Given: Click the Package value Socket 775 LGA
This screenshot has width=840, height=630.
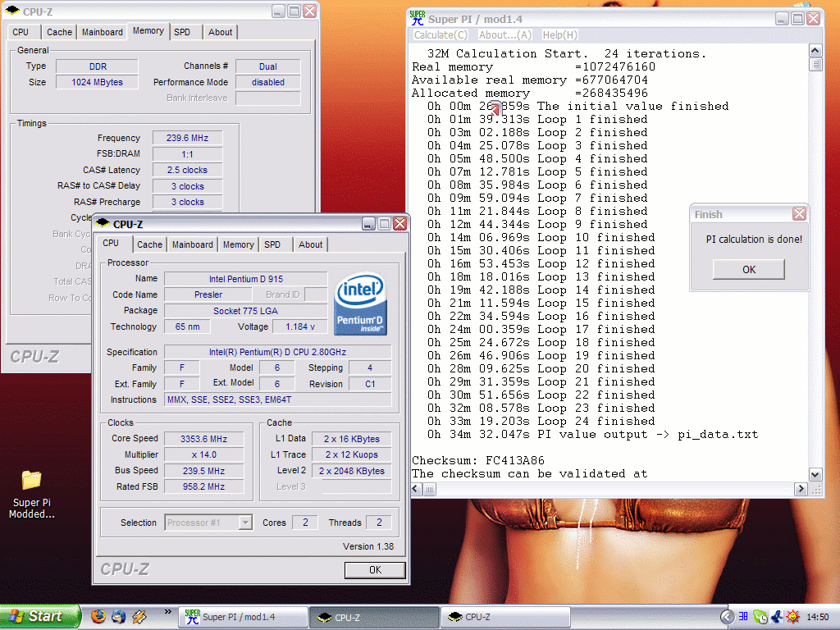Looking at the screenshot, I should coord(246,311).
